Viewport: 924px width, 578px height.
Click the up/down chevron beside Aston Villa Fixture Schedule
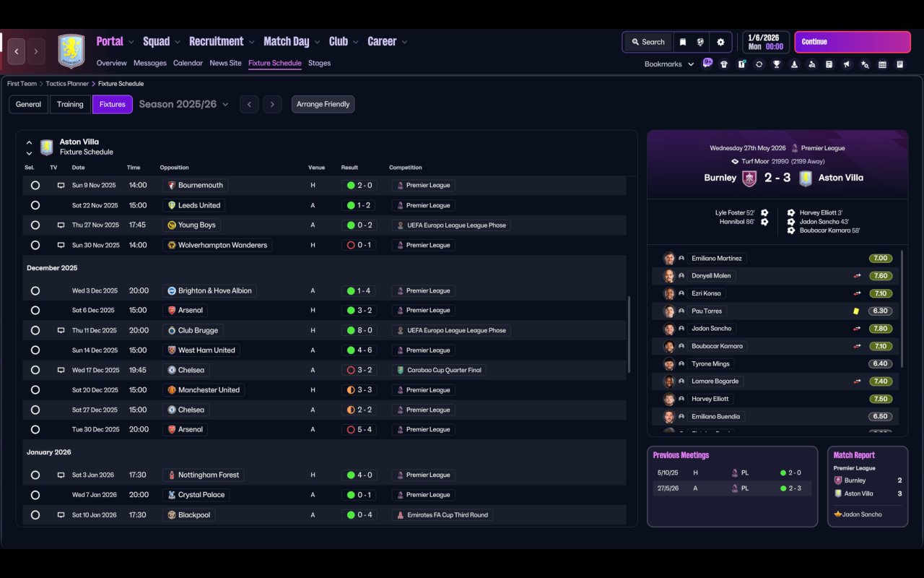coord(29,147)
